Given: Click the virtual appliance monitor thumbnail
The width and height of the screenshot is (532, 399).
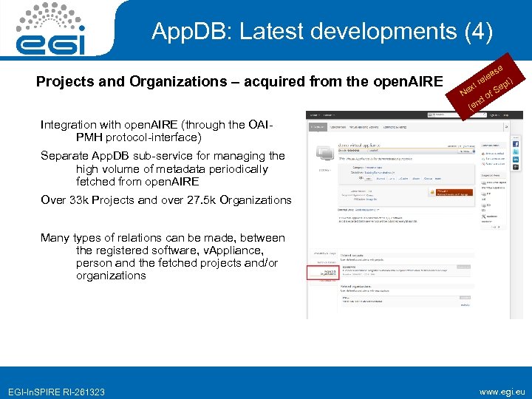Looking at the screenshot, I should [x=324, y=153].
